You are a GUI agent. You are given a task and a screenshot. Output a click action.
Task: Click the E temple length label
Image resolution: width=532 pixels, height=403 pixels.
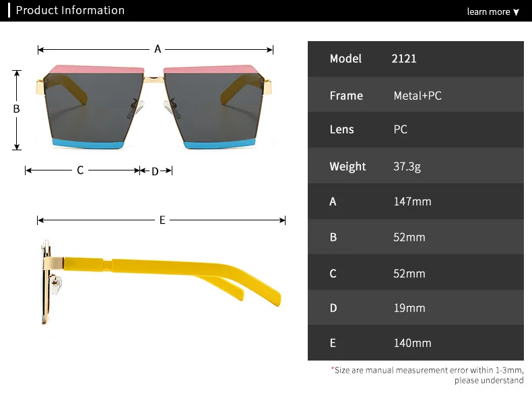coord(162,220)
